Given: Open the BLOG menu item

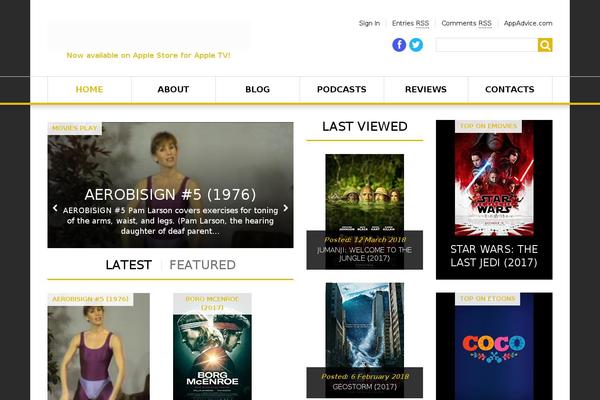Looking at the screenshot, I should click(258, 90).
